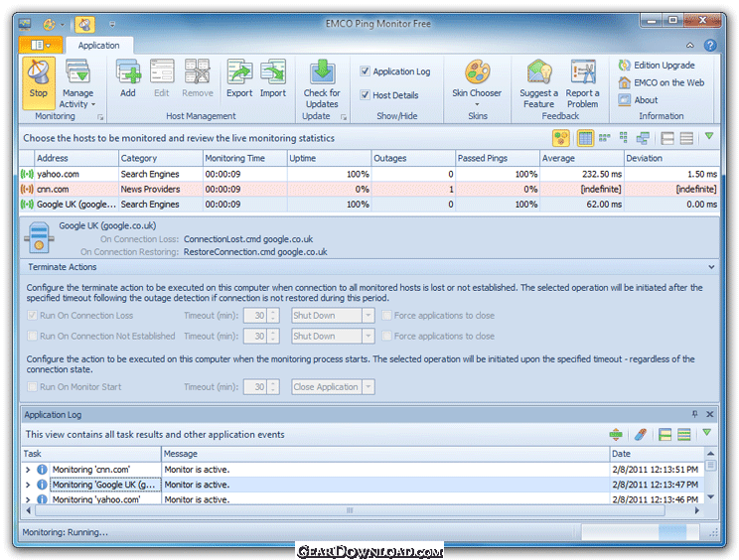
Task: Toggle Run On Connection Not Established checkbox
Action: tap(32, 336)
